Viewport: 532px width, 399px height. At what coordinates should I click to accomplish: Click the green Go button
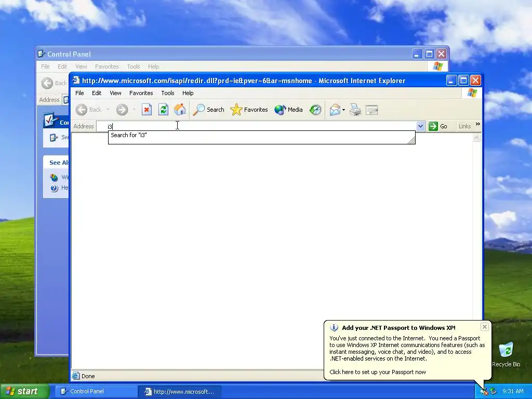click(438, 126)
